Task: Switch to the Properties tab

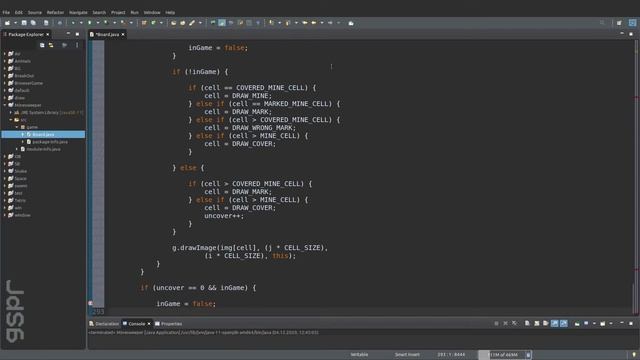Action: [x=169, y=324]
